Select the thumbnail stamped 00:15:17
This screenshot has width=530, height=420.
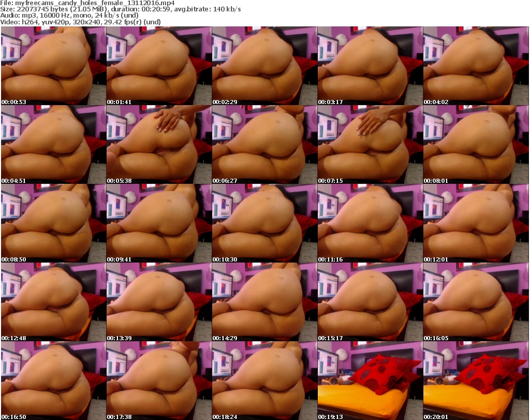(x=370, y=302)
